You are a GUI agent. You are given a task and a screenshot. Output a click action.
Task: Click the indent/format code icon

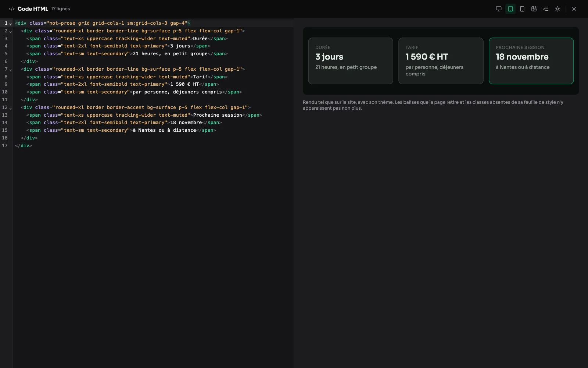tap(546, 9)
